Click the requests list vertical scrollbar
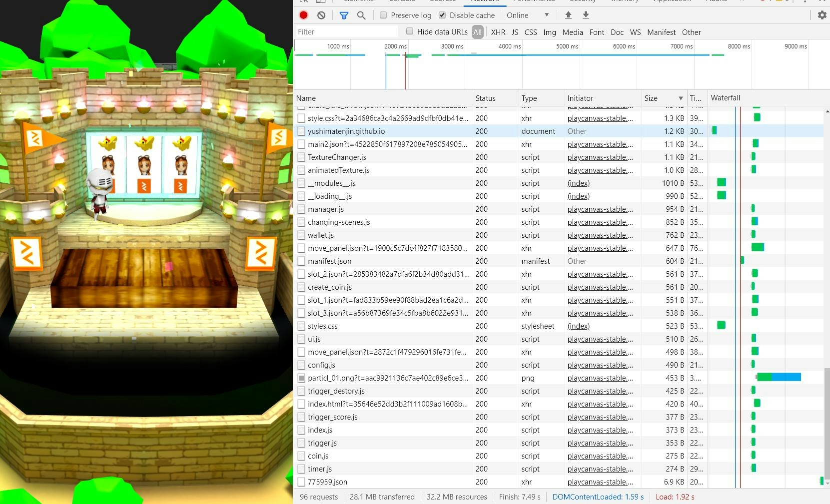This screenshot has width=830, height=504. pos(827,424)
